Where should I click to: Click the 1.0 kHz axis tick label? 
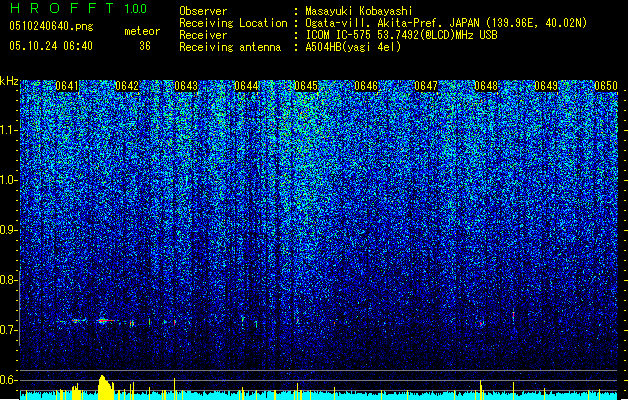9,180
